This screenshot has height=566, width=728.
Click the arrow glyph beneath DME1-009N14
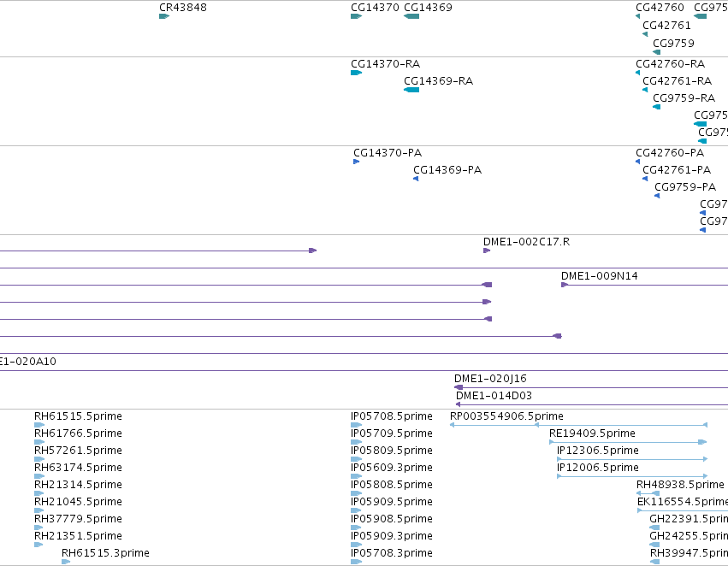point(565,285)
